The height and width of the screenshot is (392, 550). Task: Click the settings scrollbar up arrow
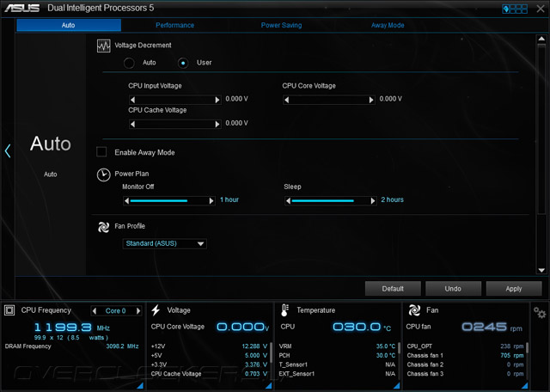click(541, 39)
